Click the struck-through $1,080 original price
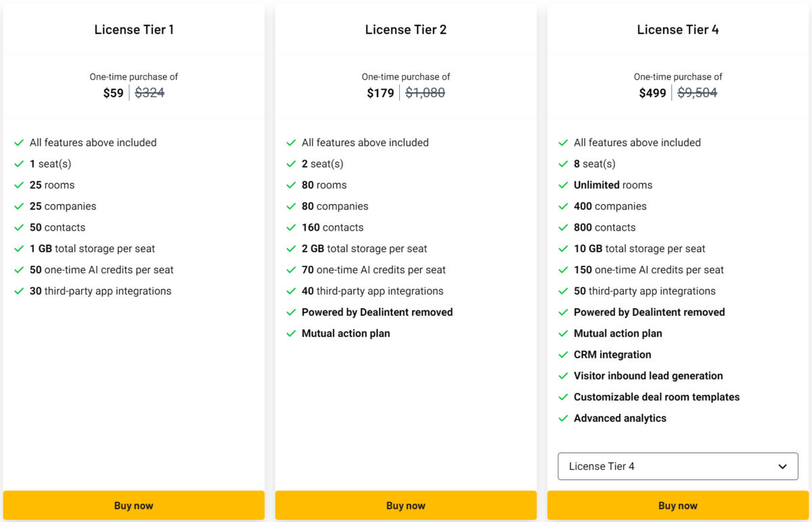Screen dimensions: 812x522 [425, 93]
